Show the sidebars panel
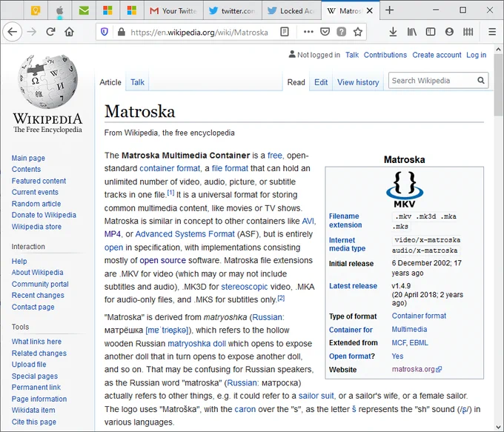504x432 pixels. (431, 32)
